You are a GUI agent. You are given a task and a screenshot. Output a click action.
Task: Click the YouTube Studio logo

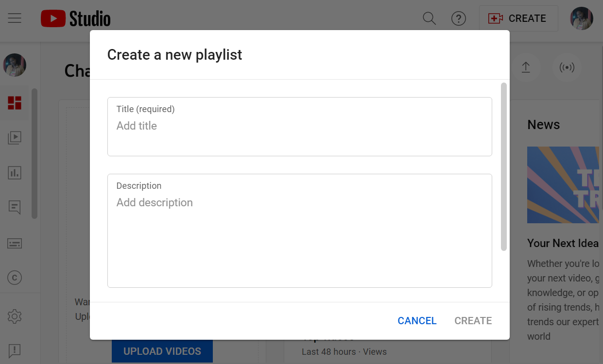tap(75, 18)
